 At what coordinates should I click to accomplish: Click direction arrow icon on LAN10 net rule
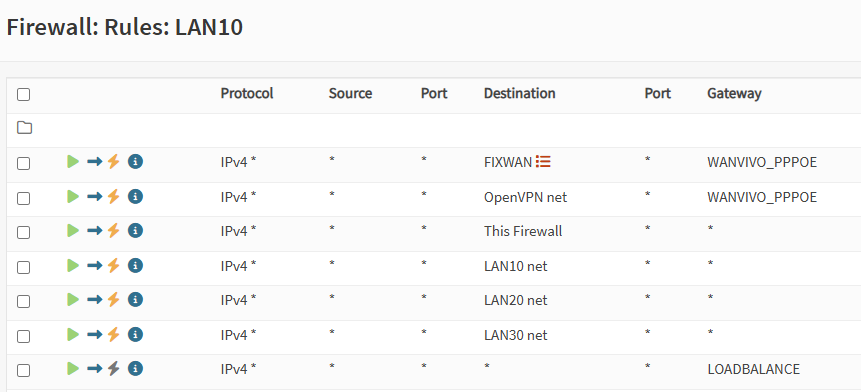tap(94, 266)
